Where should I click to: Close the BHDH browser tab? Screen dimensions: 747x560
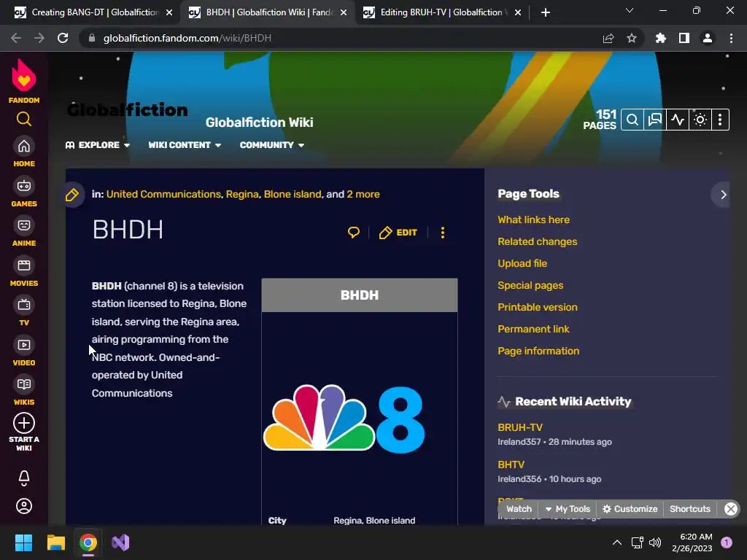(343, 12)
